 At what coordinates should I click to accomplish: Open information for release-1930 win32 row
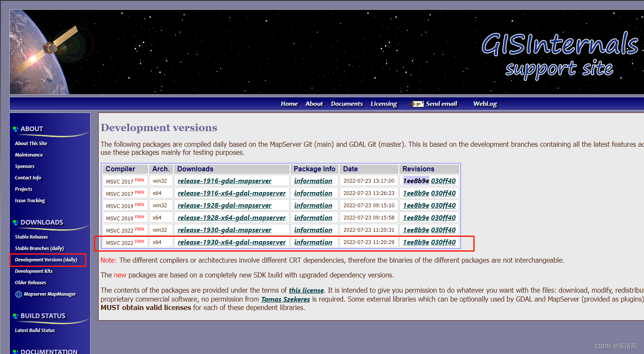click(313, 230)
